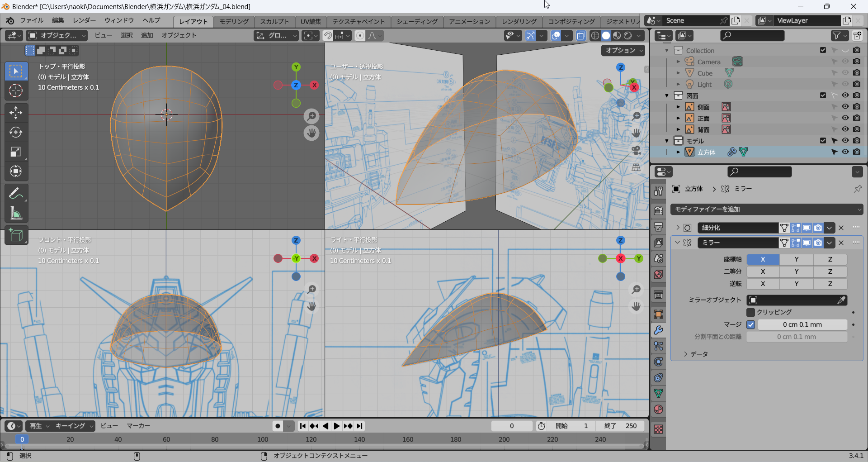Expand the 細分化 modifier panel
The image size is (868, 462).
(678, 228)
